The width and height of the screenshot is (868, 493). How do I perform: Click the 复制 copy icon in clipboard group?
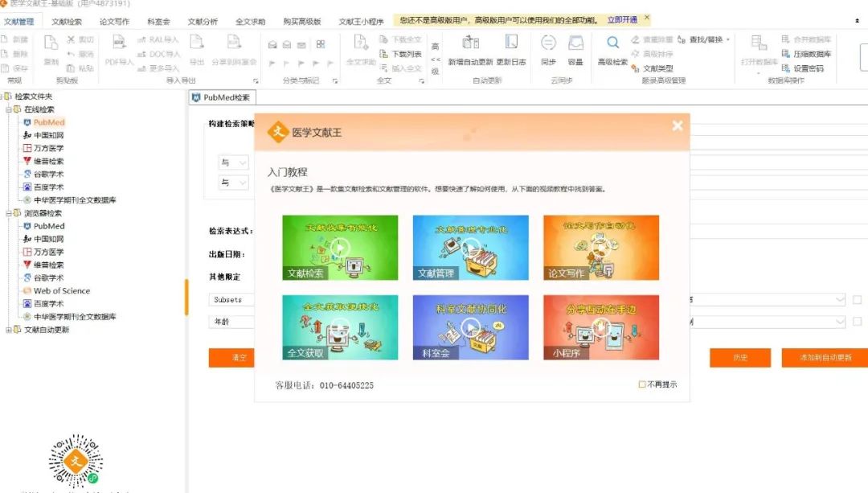point(51,43)
